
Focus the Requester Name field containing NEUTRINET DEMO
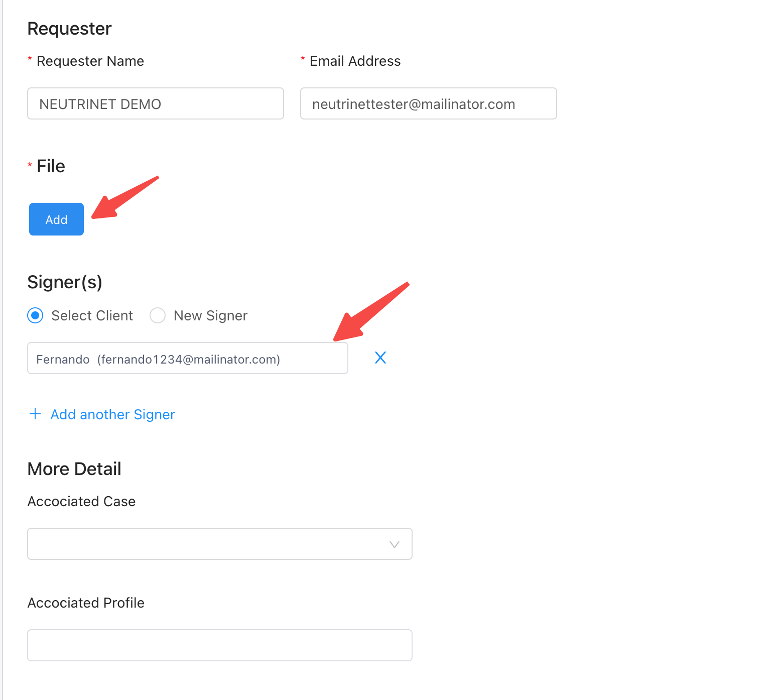(x=156, y=104)
